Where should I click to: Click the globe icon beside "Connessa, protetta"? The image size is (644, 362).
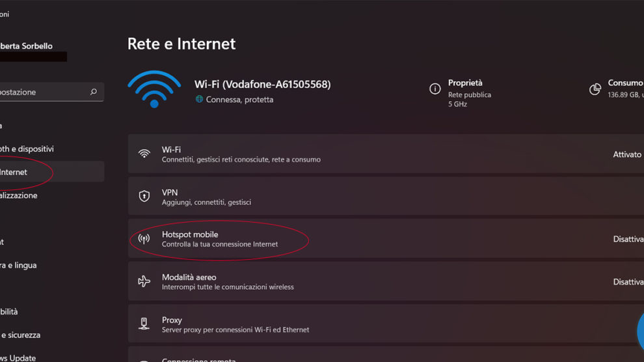point(199,100)
